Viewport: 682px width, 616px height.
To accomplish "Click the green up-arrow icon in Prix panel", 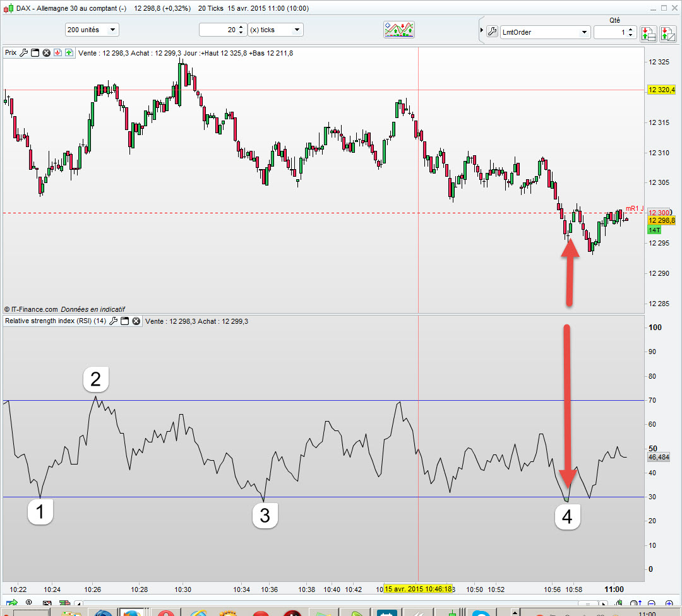I will pos(69,52).
